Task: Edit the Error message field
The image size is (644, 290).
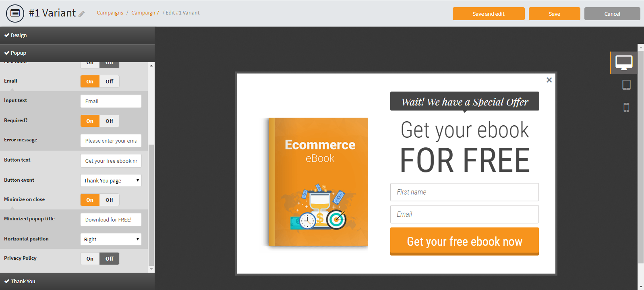Action: coord(111,141)
